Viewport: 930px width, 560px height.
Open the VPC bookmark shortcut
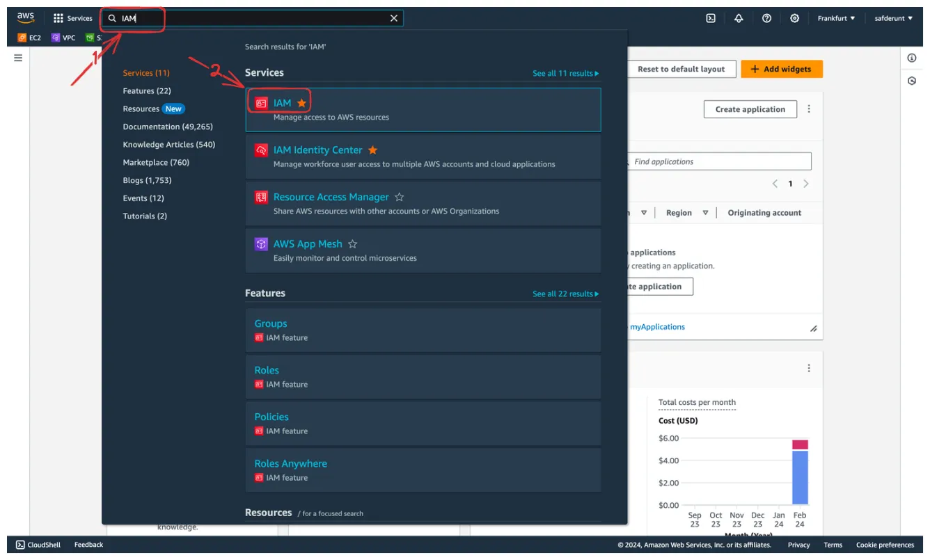coord(63,38)
